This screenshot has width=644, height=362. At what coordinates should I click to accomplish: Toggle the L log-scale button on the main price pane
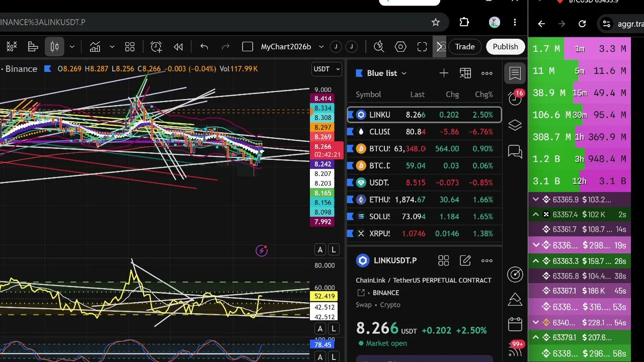334,249
